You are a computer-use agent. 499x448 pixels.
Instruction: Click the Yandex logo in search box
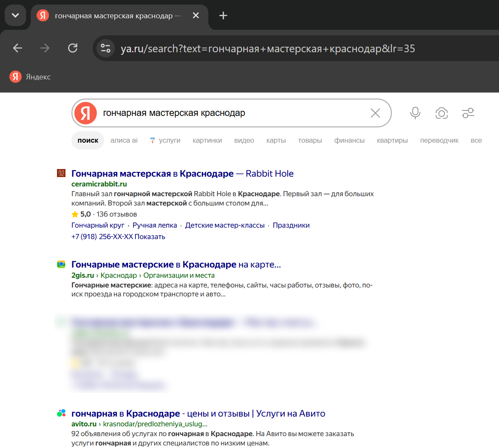pyautogui.click(x=85, y=113)
